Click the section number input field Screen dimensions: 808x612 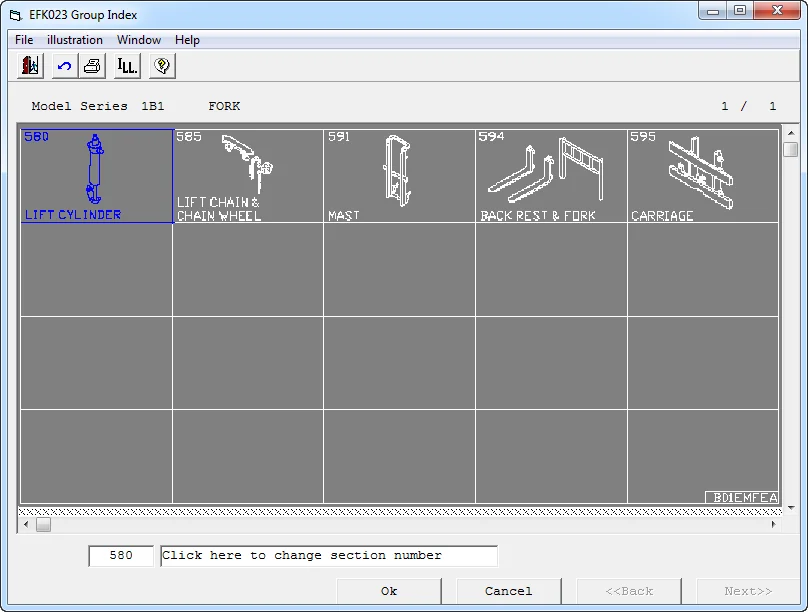121,556
